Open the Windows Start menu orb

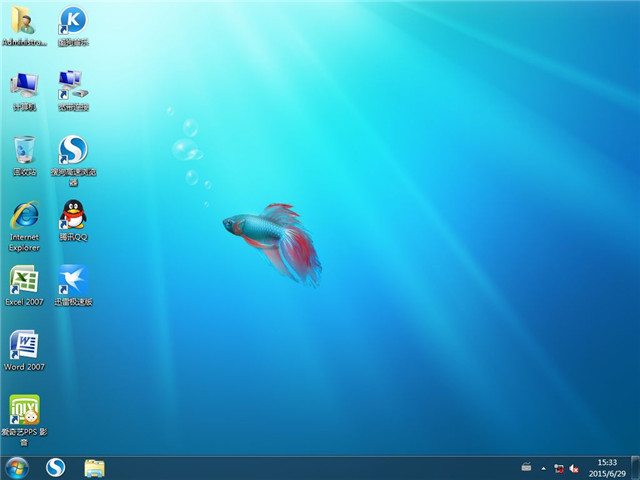tap(17, 468)
